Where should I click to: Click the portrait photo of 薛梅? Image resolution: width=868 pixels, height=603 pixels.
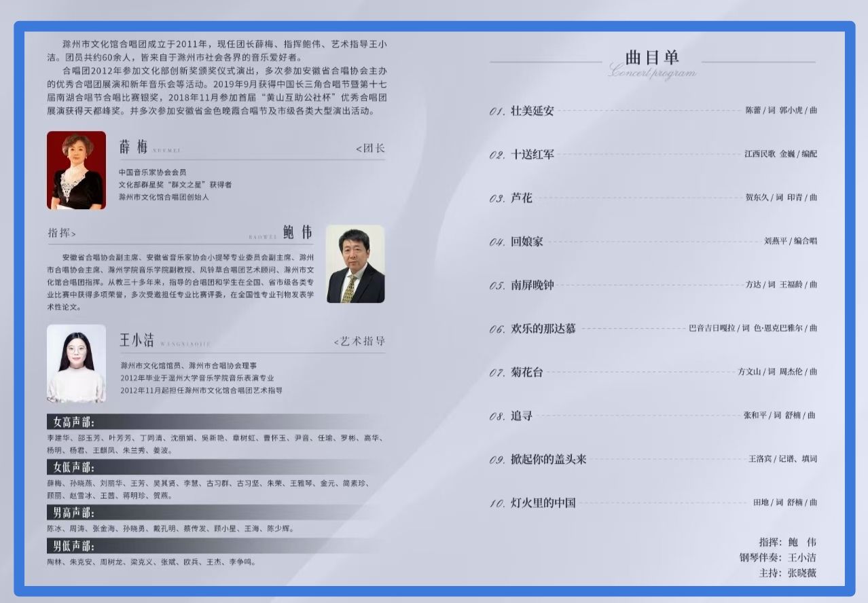coord(76,170)
